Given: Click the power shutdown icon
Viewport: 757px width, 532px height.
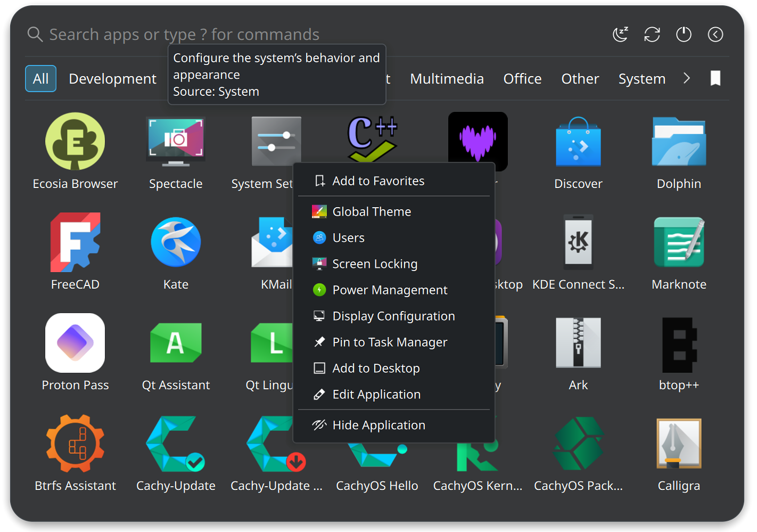Looking at the screenshot, I should click(684, 35).
